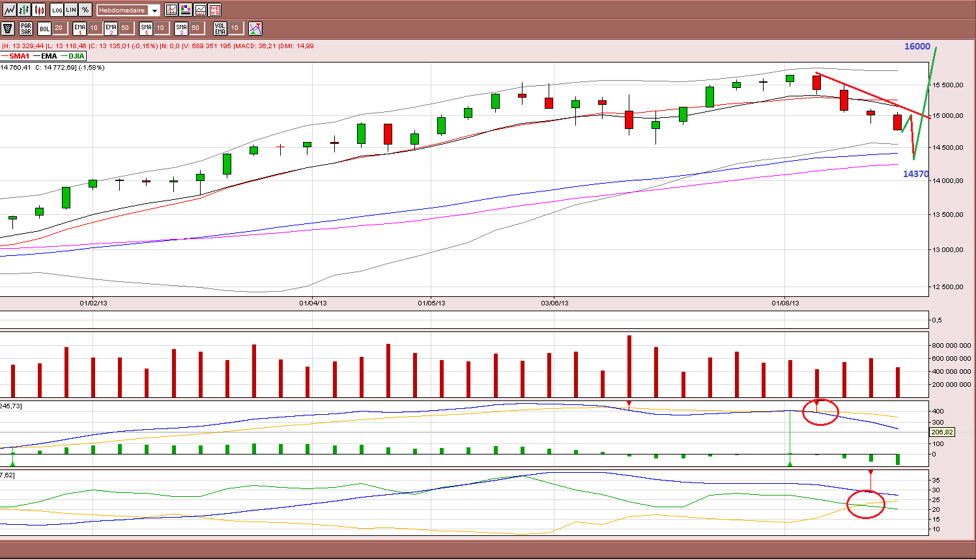The width and height of the screenshot is (976, 560).
Task: Toggle the VOL EMA indicator
Action: pos(220,29)
